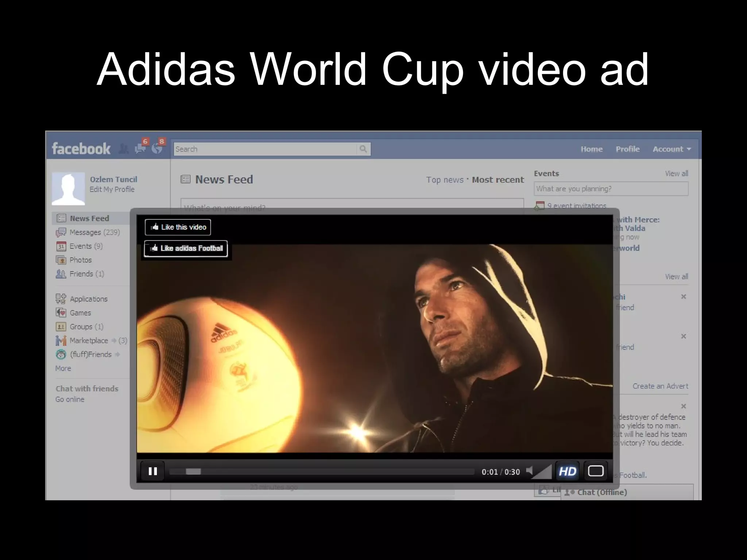Open Messages (239) in sidebar
This screenshot has height=560, width=747.
[x=94, y=232]
